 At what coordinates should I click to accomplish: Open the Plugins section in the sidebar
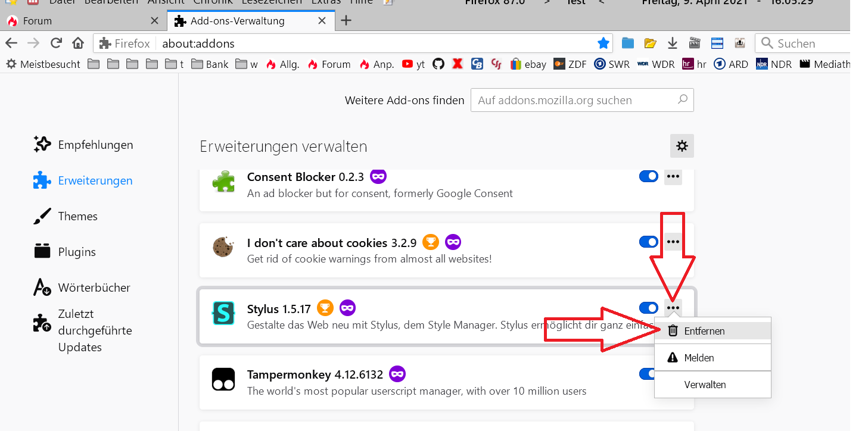click(x=64, y=252)
